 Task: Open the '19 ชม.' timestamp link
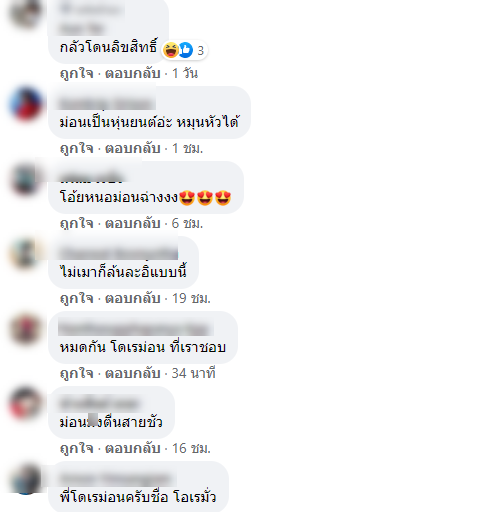(x=191, y=298)
